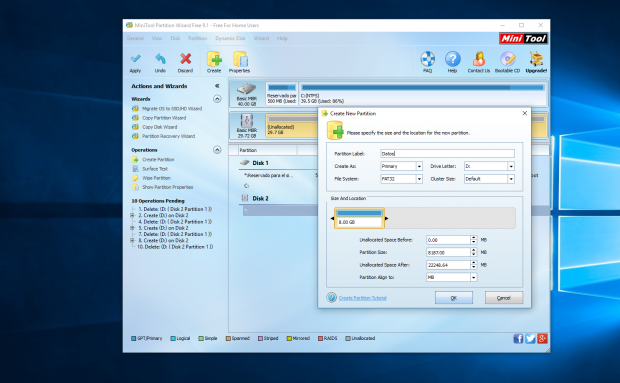Open the Partition Align to dropdown
620x383 pixels.
click(x=473, y=277)
